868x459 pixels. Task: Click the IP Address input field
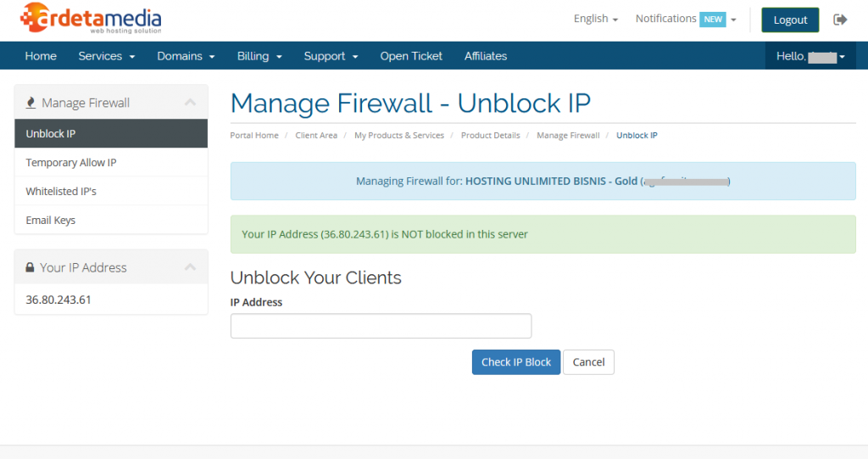pos(381,326)
